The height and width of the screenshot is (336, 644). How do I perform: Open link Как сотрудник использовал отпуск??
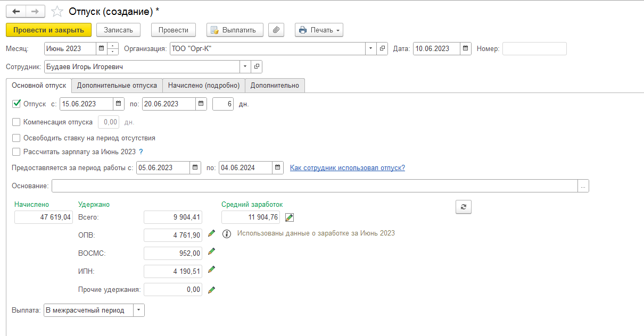[347, 168]
